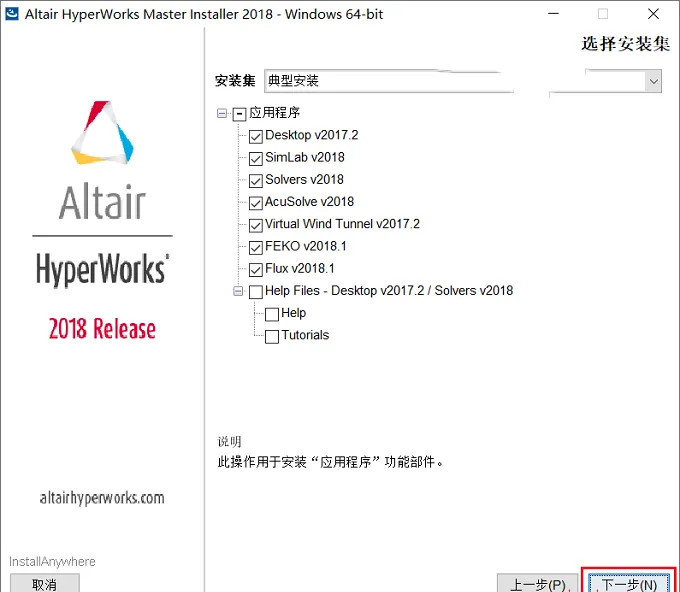Select the 应用程序 tree row label
The width and height of the screenshot is (680, 592).
[x=275, y=113]
